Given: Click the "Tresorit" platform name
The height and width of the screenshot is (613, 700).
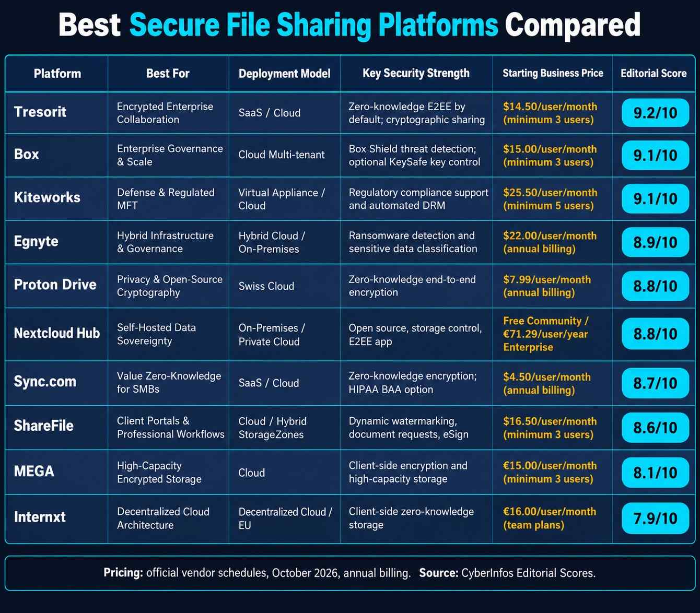Looking at the screenshot, I should tap(40, 112).
